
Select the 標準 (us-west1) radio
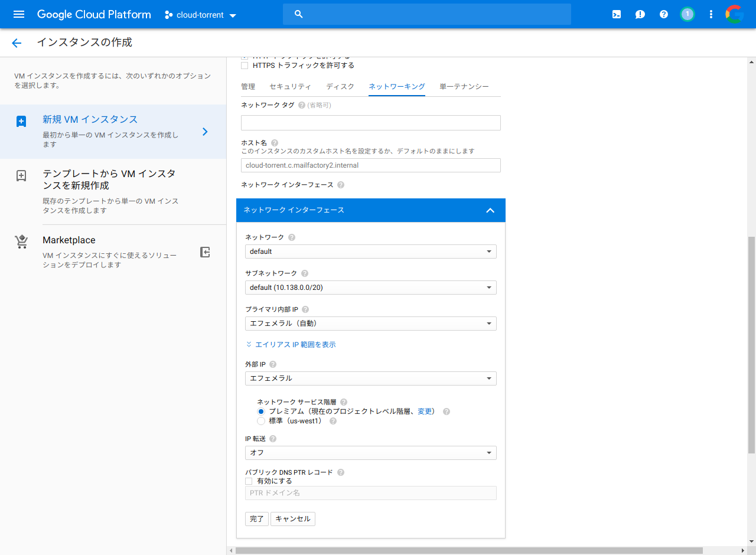[x=261, y=421]
